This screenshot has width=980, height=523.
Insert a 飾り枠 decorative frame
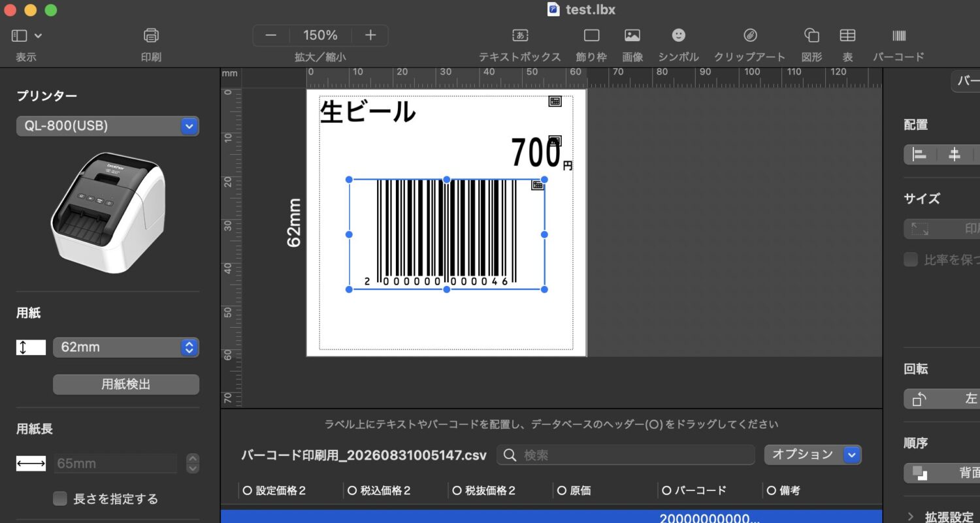point(591,35)
